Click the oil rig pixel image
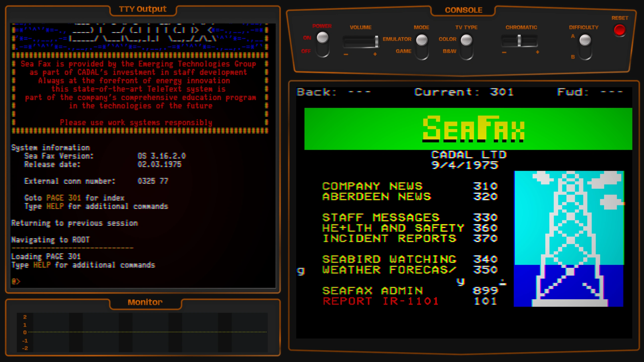Screen dimensions: 644x362 [x=569, y=239]
